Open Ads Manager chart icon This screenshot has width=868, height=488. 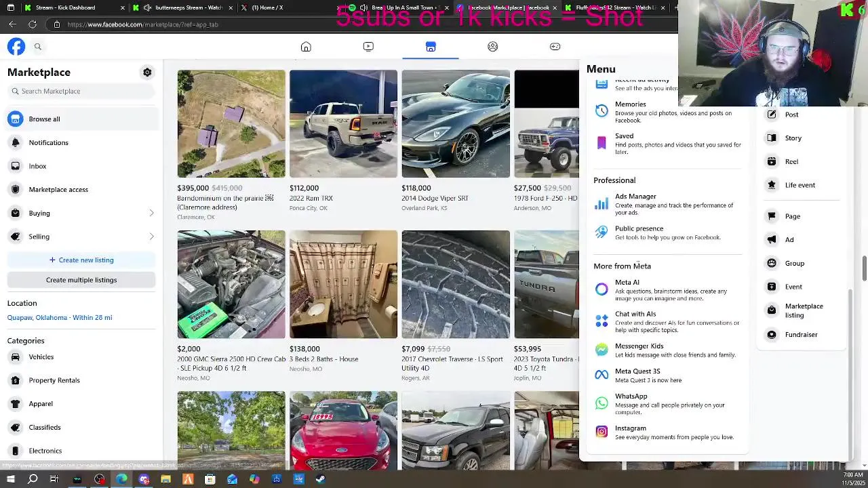(x=601, y=203)
